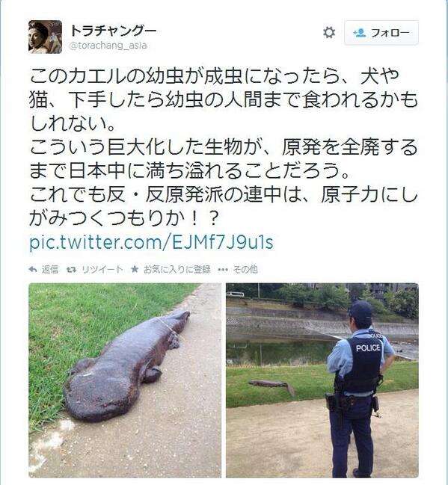The width and height of the screenshot is (448, 485).
Task: Click the POLICE vest in right photo
Action: point(363,364)
